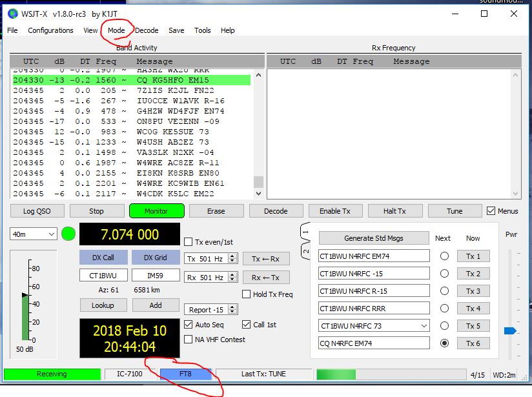Click the Enable Tx button
This screenshot has width=532, height=397.
335,211
